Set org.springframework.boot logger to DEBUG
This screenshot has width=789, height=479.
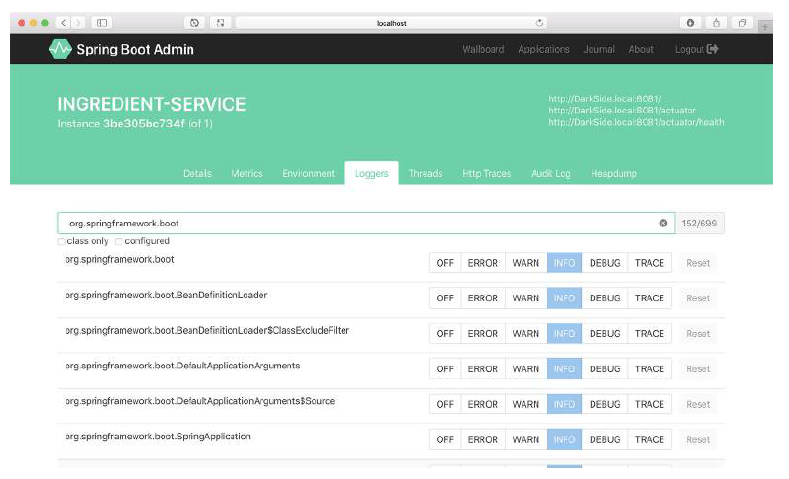coord(605,263)
